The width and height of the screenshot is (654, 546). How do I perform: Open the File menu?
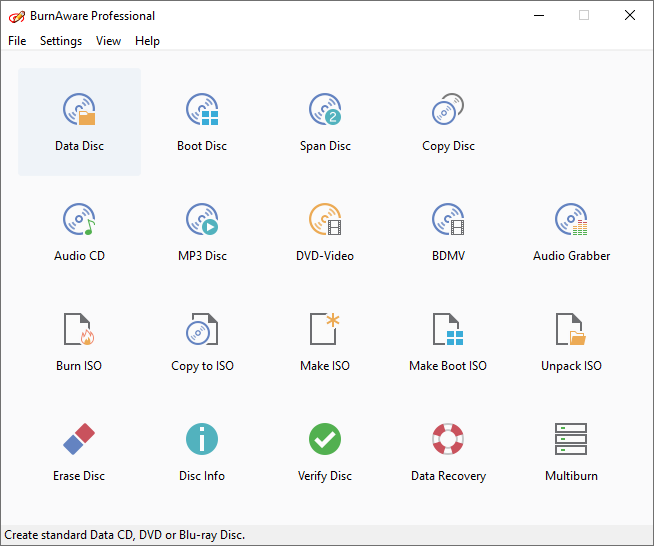click(x=17, y=41)
